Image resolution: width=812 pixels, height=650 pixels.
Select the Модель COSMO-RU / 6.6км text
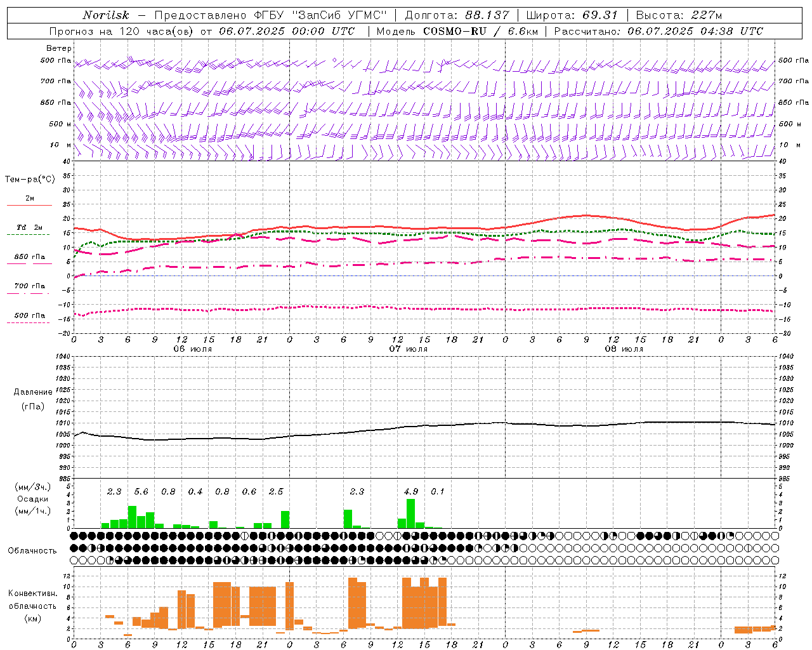coord(457,31)
